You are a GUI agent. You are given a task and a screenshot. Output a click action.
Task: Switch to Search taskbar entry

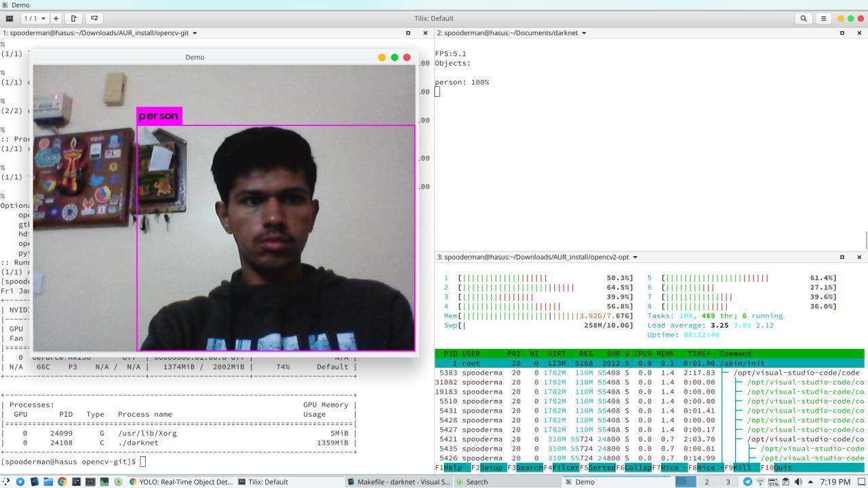tap(507, 482)
